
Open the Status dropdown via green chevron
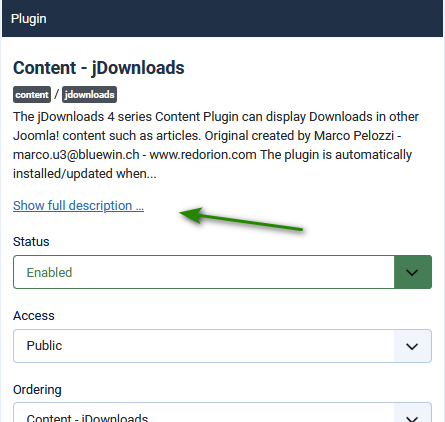coord(413,272)
